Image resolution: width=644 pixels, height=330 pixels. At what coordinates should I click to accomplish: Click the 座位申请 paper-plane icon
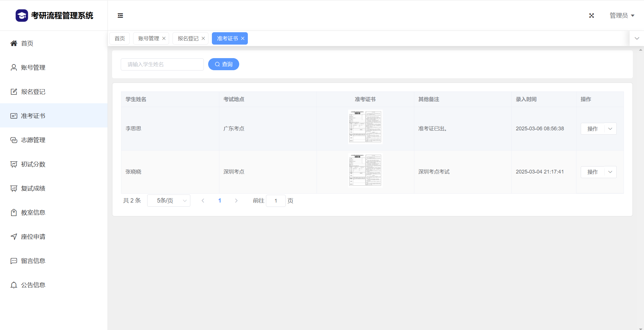(x=14, y=237)
